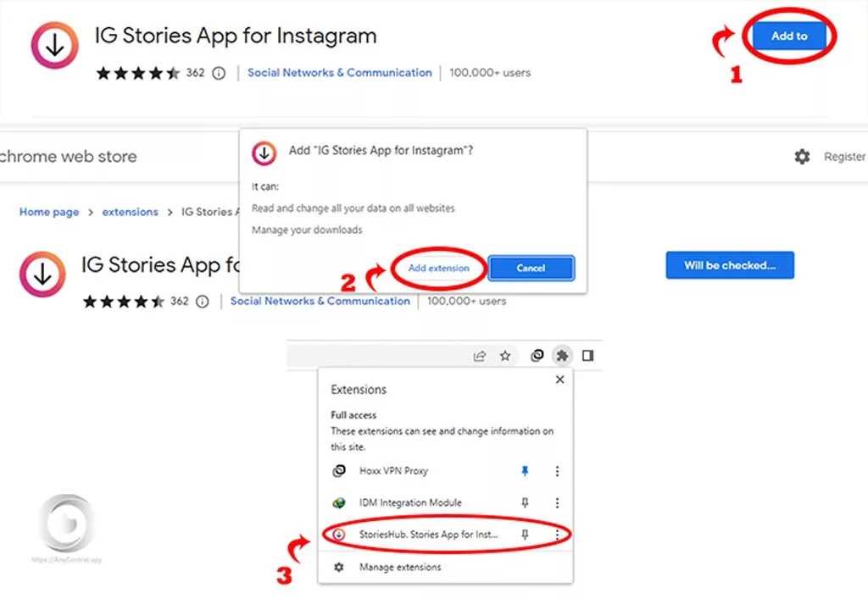
Task: Go to Home page breadcrumb link
Action: click(x=49, y=212)
